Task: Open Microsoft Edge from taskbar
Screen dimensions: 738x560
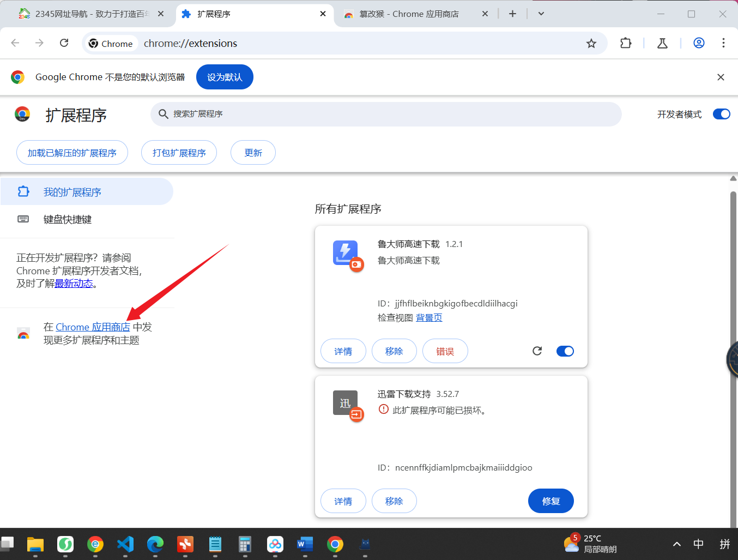Action: [155, 544]
